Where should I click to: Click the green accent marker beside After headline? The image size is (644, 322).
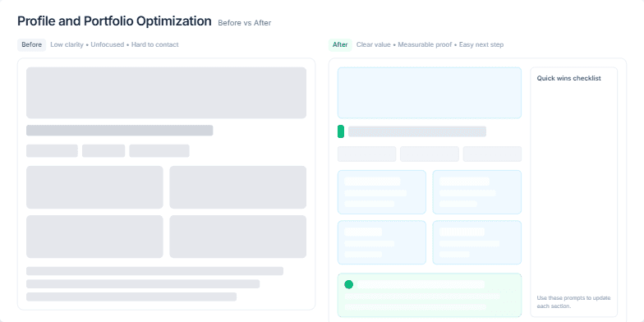pos(340,131)
